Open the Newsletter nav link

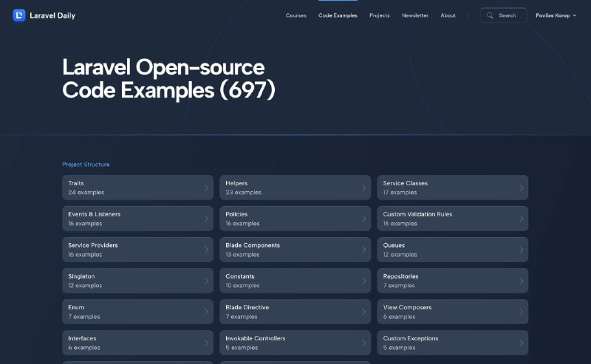(415, 16)
